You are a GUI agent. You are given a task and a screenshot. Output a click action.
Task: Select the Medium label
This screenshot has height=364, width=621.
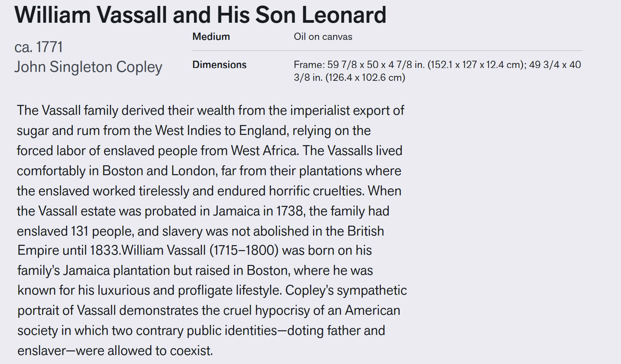[x=211, y=37]
